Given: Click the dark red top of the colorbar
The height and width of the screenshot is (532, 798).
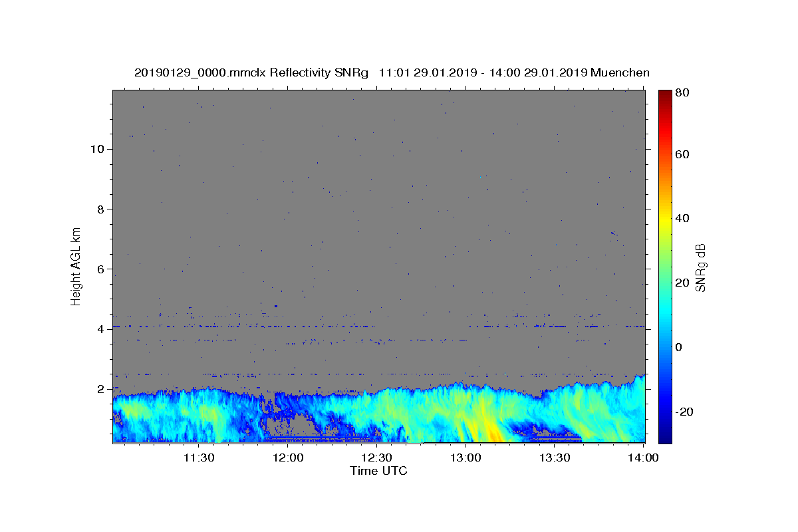Looking at the screenshot, I should coord(665,94).
